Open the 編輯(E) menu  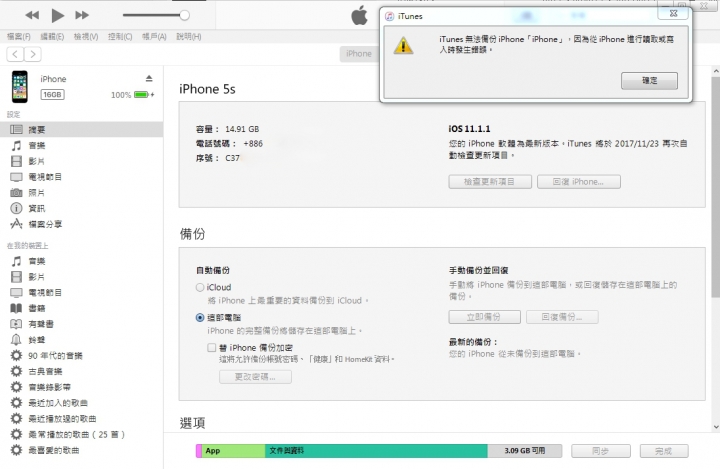52,36
